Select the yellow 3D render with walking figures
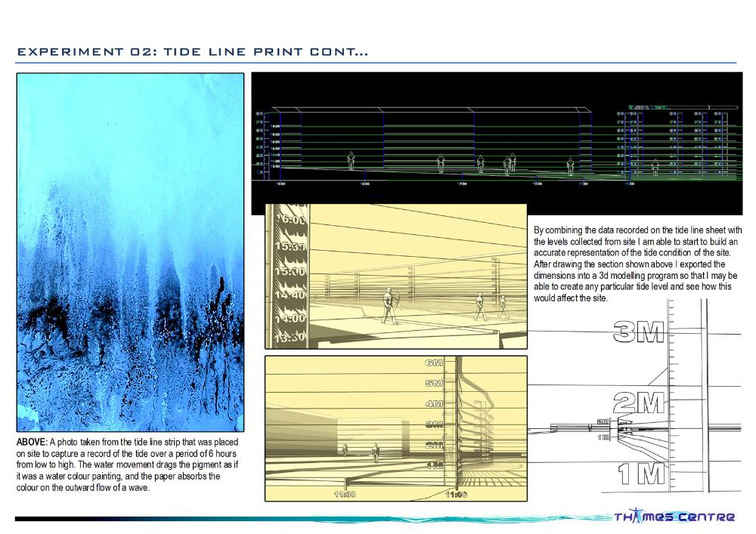756x534 pixels. [x=396, y=276]
